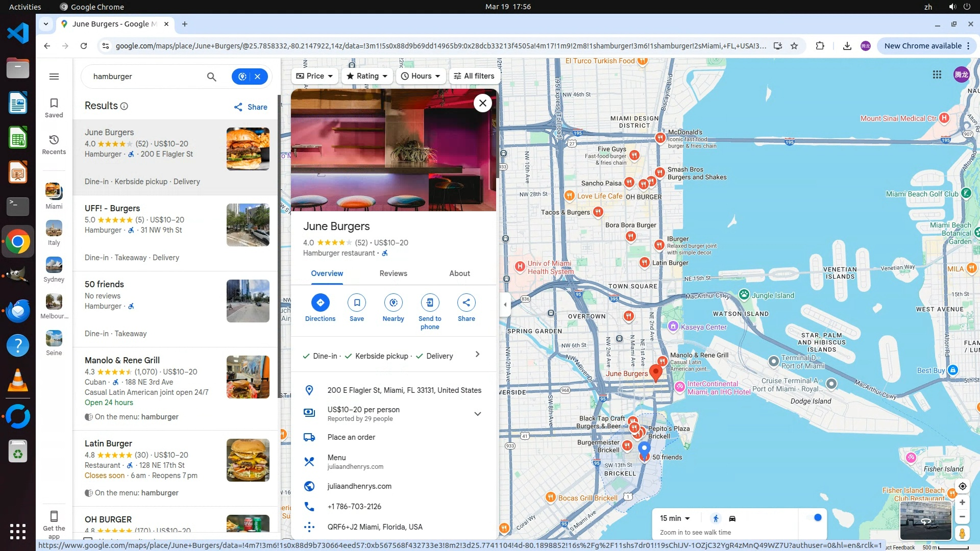Toggle the travel time switch on
Viewport: 980px width, 551px height.
point(815,518)
